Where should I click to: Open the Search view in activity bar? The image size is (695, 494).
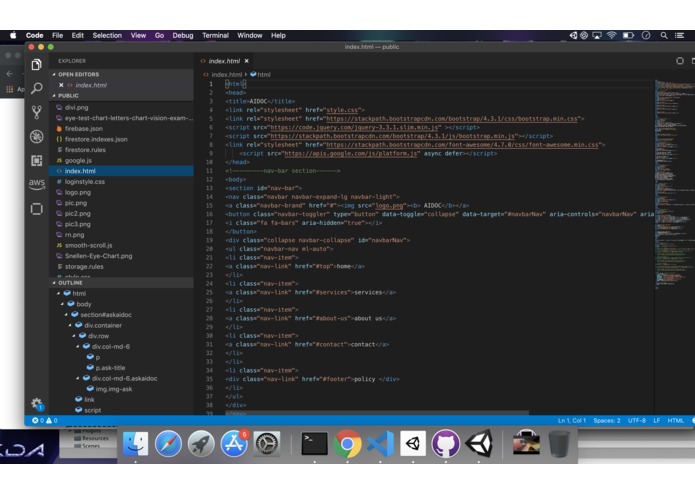tap(36, 88)
